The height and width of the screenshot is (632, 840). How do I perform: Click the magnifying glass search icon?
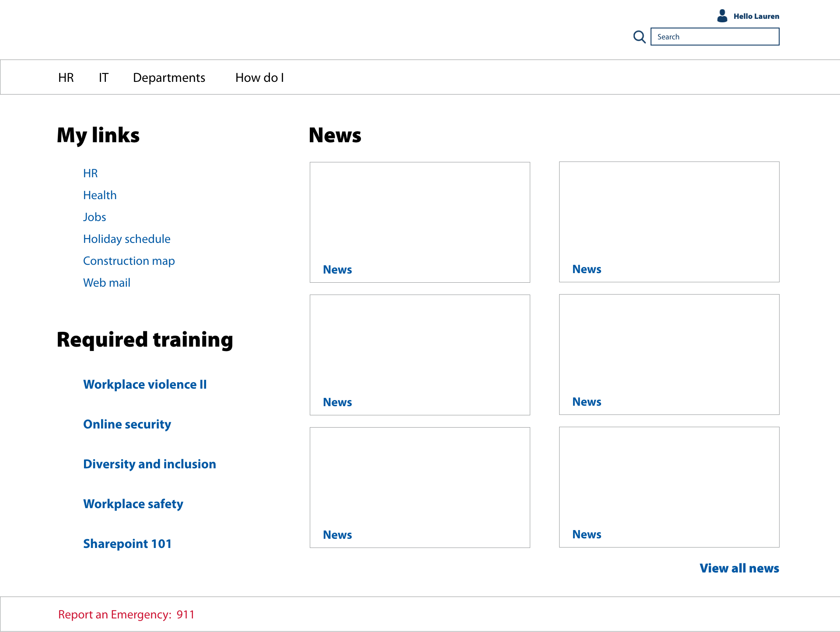click(x=639, y=37)
